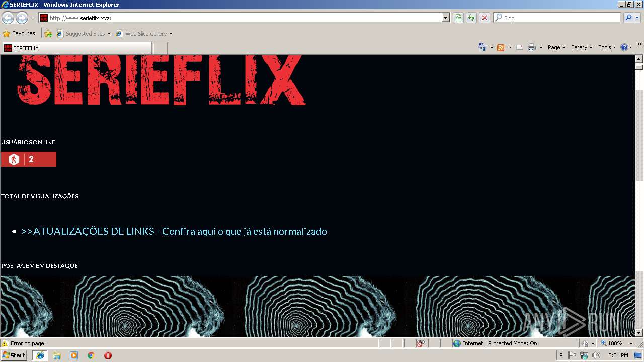
Task: Click the clock showing 2:51 PM
Action: (618, 355)
